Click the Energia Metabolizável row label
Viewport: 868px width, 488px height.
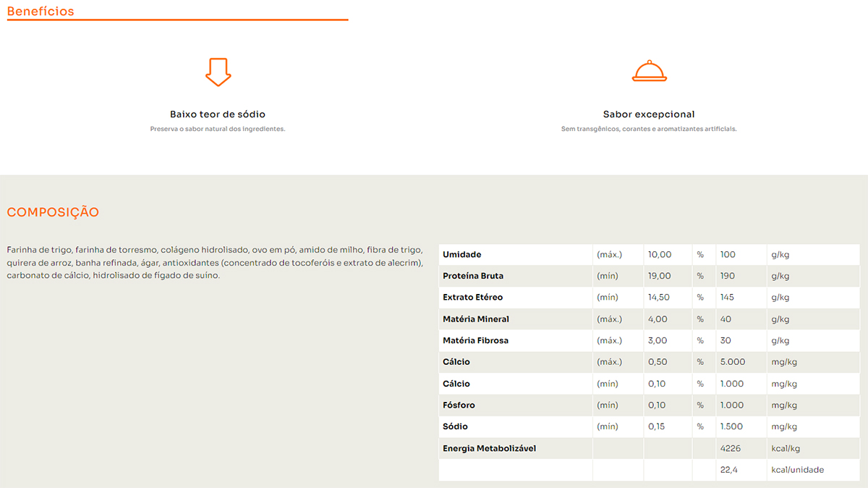pyautogui.click(x=489, y=448)
